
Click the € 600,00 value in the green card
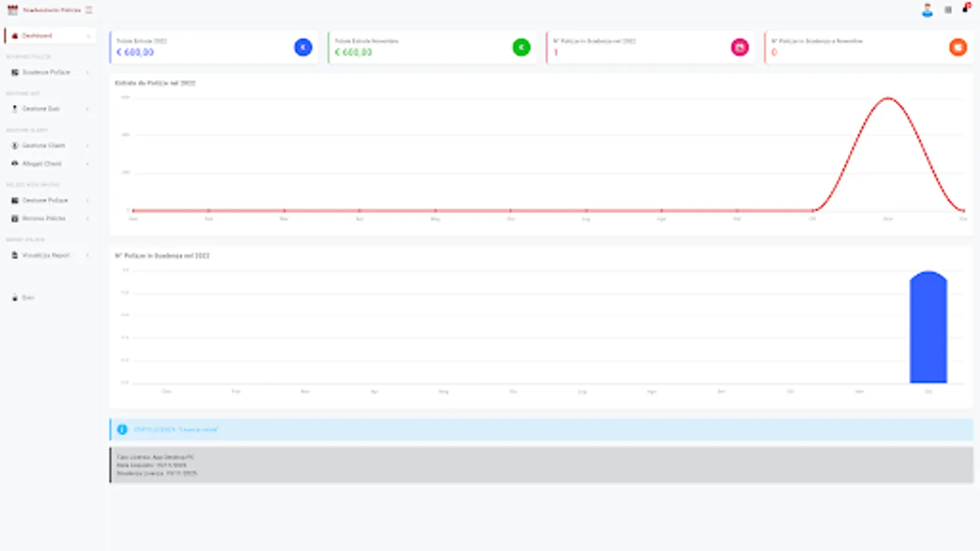pos(353,53)
